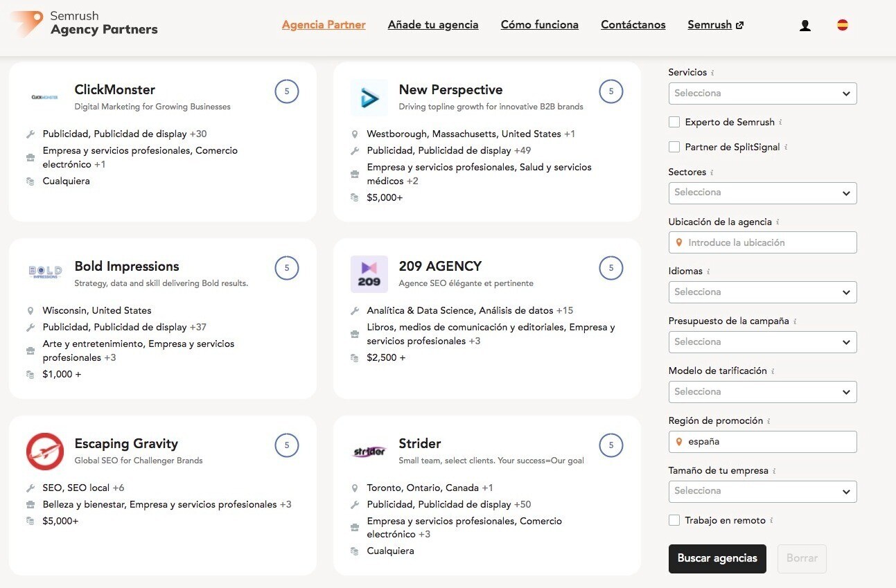The height and width of the screenshot is (588, 896).
Task: Click the ClickMonster agency logo
Action: coord(45,98)
